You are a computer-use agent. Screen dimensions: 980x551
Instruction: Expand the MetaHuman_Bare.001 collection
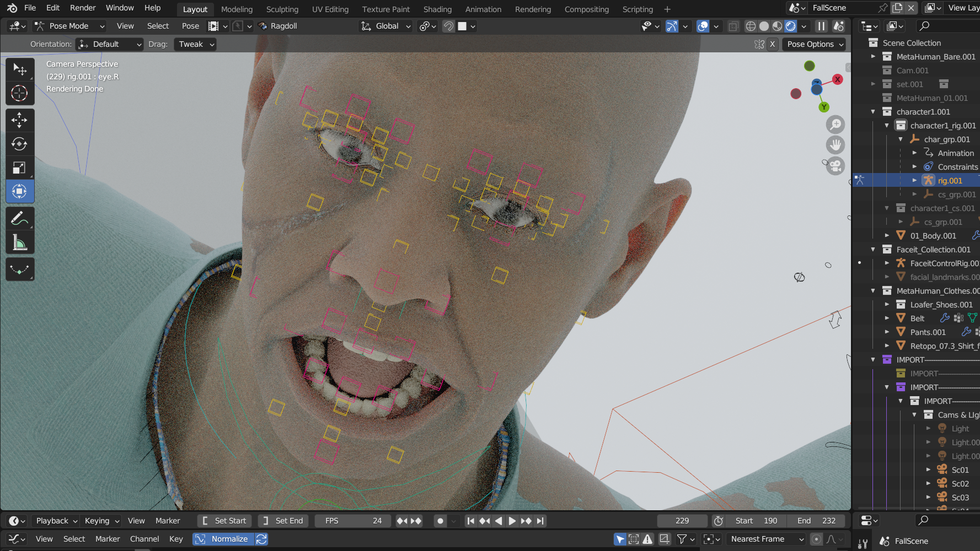click(873, 57)
